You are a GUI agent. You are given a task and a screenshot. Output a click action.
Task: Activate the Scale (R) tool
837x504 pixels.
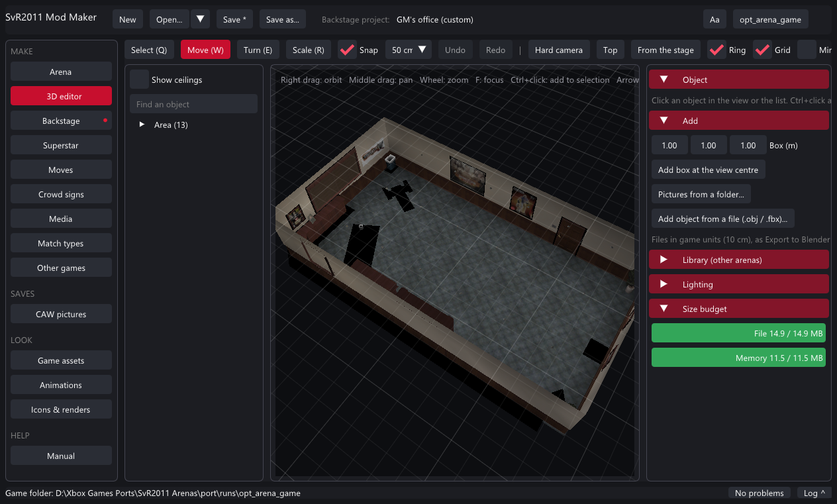pyautogui.click(x=309, y=50)
